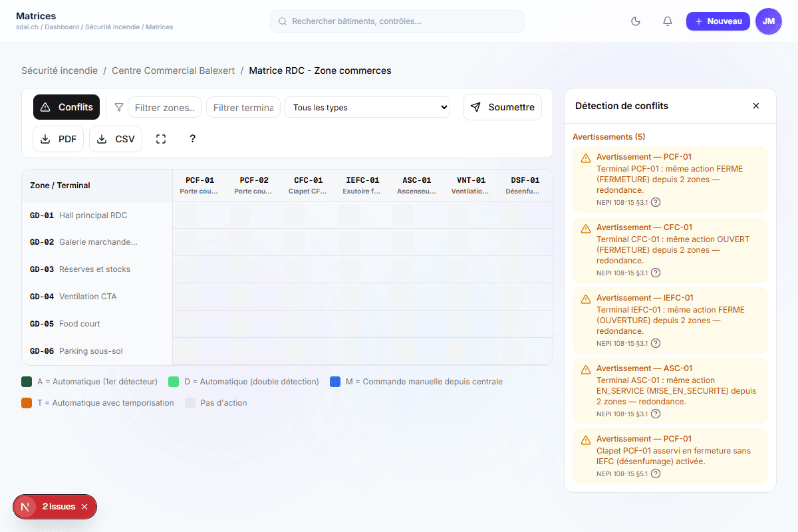Open the JM user avatar
This screenshot has height=532, width=798.
pos(769,21)
